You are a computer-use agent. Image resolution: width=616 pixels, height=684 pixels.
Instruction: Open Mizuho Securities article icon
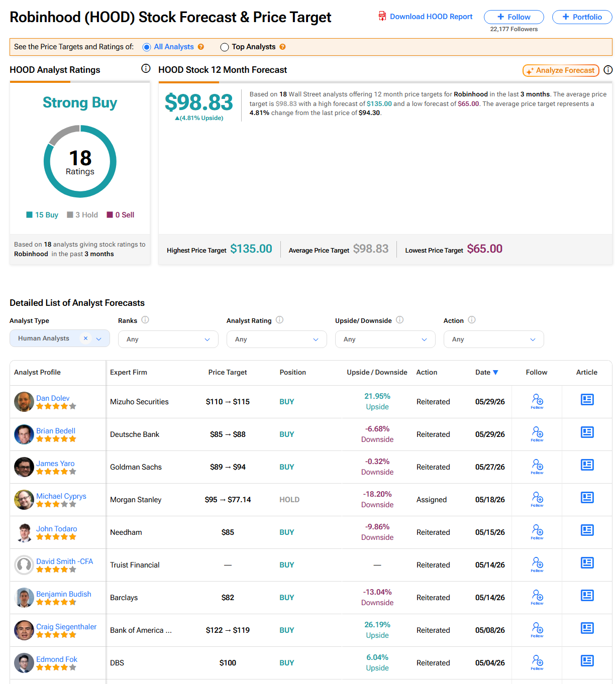point(587,400)
